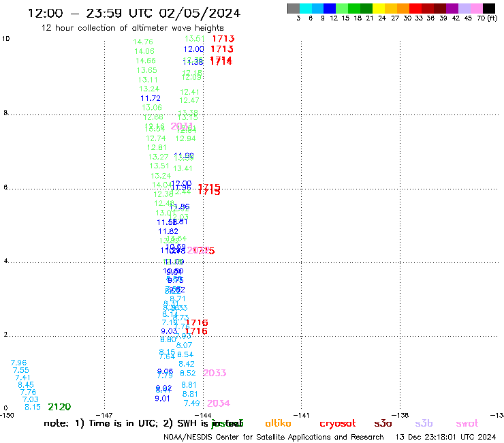Viewport: 504px width, 443px height.
Task: Click the wave height value 14.06
Action: (144, 52)
